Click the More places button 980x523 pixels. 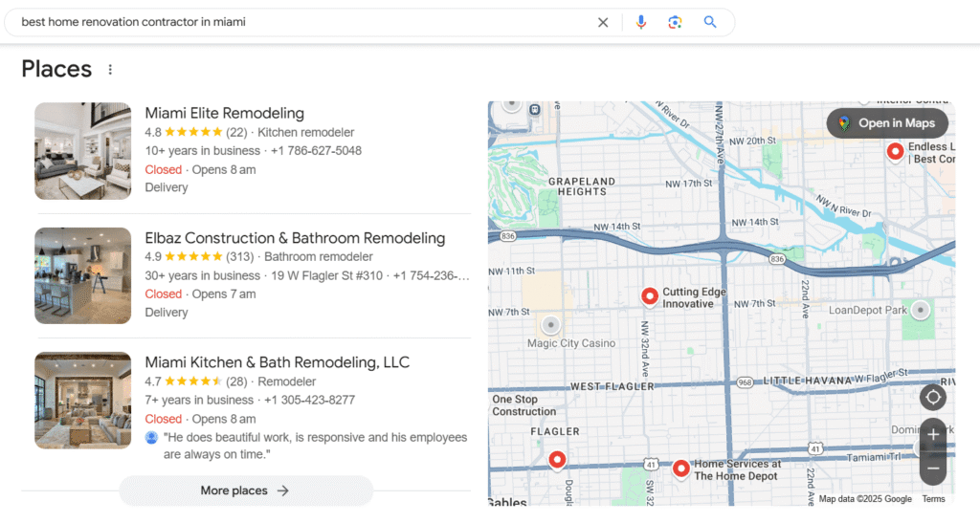point(246,490)
